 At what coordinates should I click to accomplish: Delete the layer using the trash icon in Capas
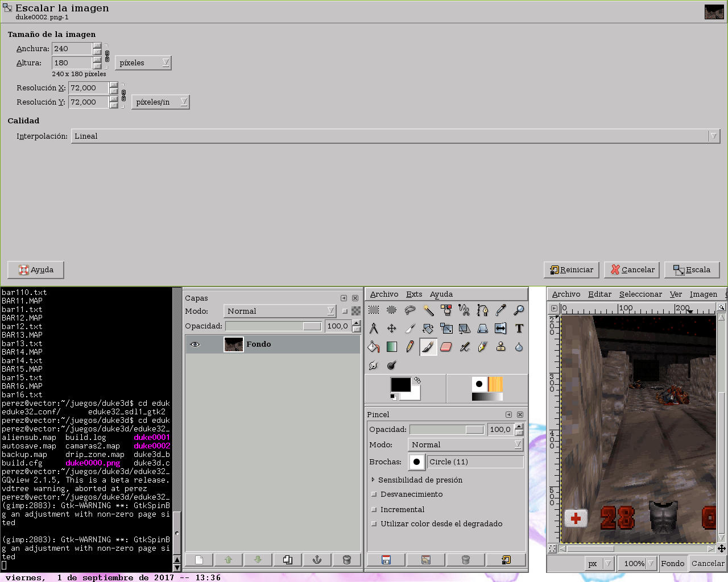(x=347, y=560)
